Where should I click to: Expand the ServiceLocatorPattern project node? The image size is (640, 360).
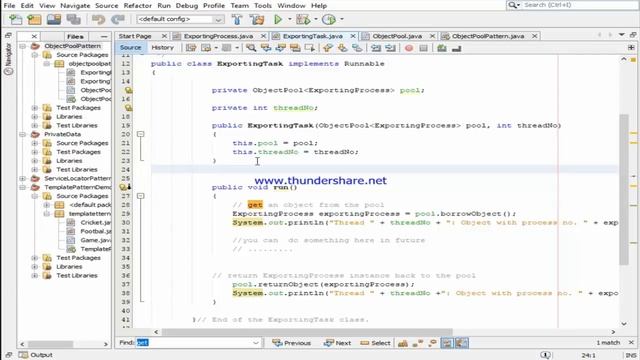point(23,178)
